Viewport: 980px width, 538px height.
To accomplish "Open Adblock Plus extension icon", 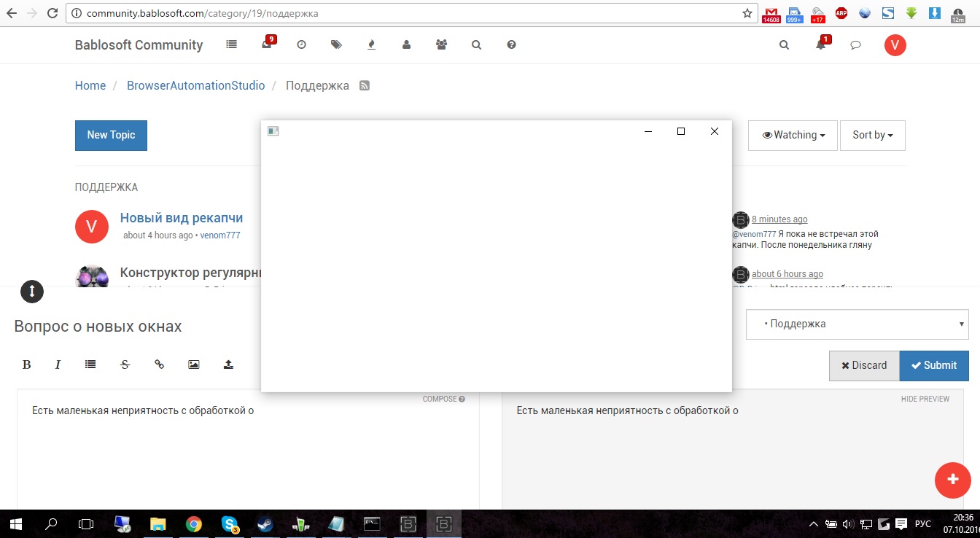I will (x=841, y=12).
